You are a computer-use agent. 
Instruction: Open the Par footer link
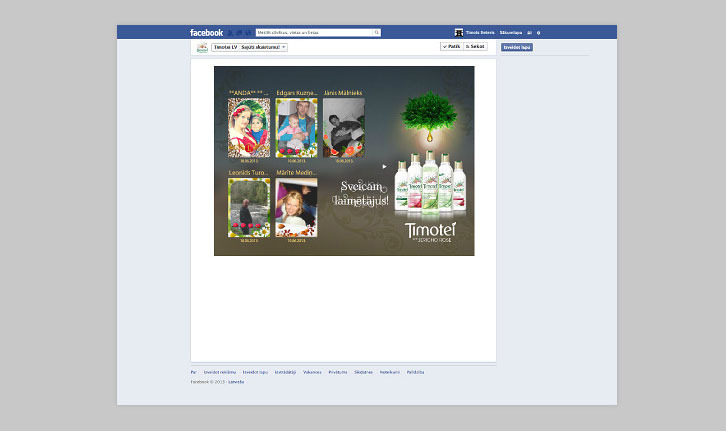[194, 372]
